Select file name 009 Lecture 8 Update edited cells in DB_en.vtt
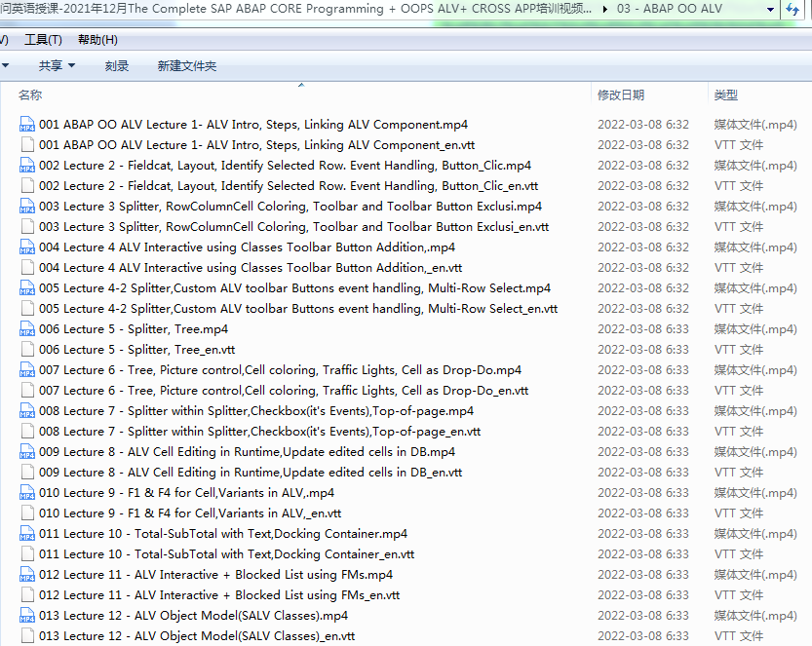The width and height of the screenshot is (812, 646). (251, 472)
